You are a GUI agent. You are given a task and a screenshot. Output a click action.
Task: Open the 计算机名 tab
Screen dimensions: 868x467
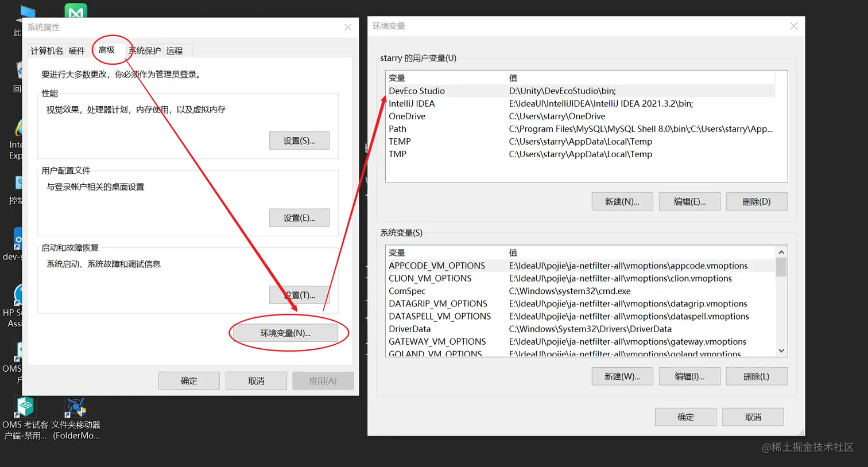(x=46, y=50)
